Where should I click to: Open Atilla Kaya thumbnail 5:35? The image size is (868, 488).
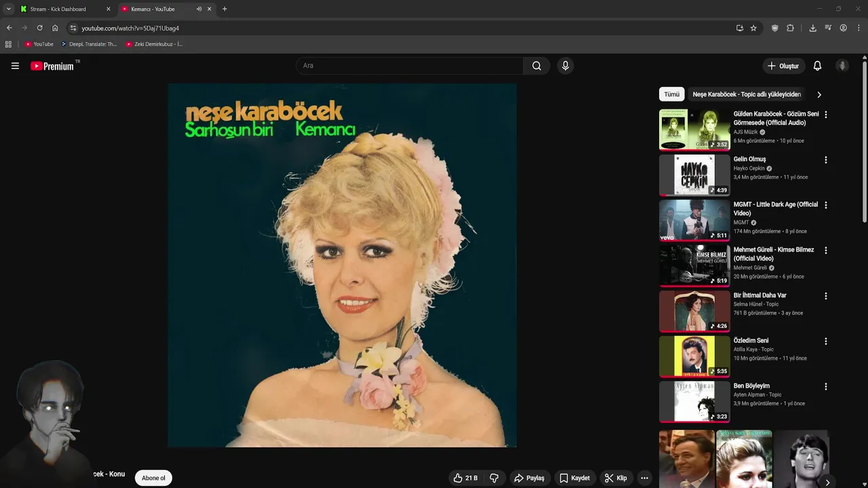pos(694,356)
